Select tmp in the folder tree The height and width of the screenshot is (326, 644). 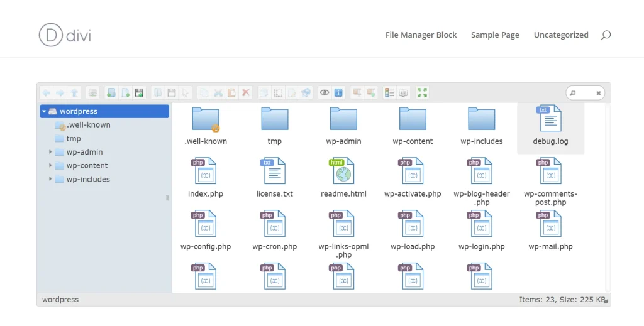tap(74, 139)
